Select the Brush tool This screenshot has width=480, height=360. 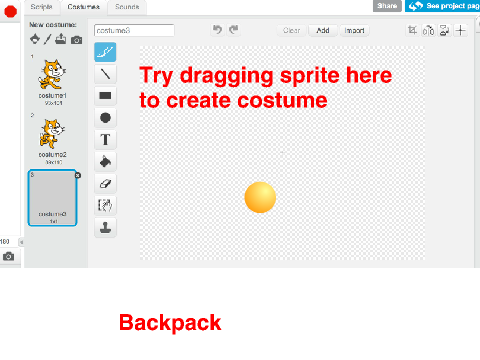tap(105, 52)
